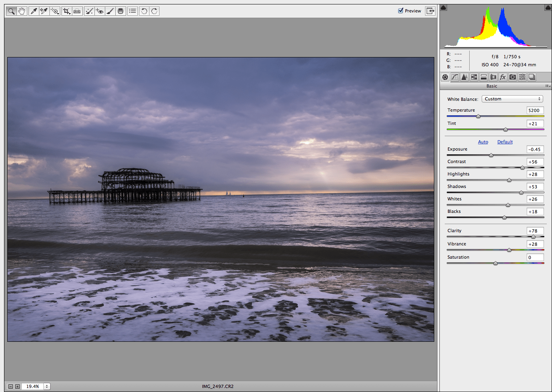Click the Clarity slider handle
The width and height of the screenshot is (552, 392).
[533, 237]
